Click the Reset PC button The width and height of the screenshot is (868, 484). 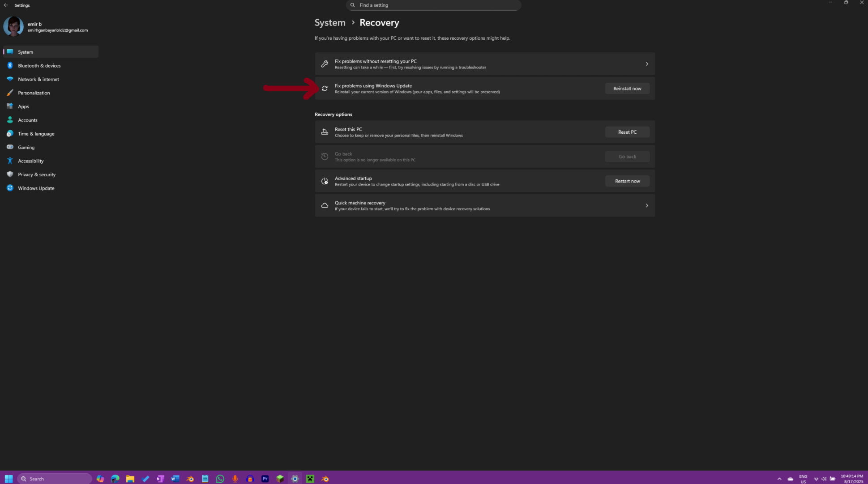click(627, 132)
